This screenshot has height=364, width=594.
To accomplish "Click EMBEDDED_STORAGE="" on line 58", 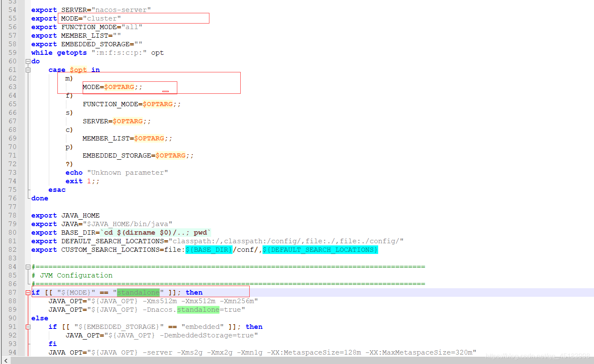I will click(102, 44).
